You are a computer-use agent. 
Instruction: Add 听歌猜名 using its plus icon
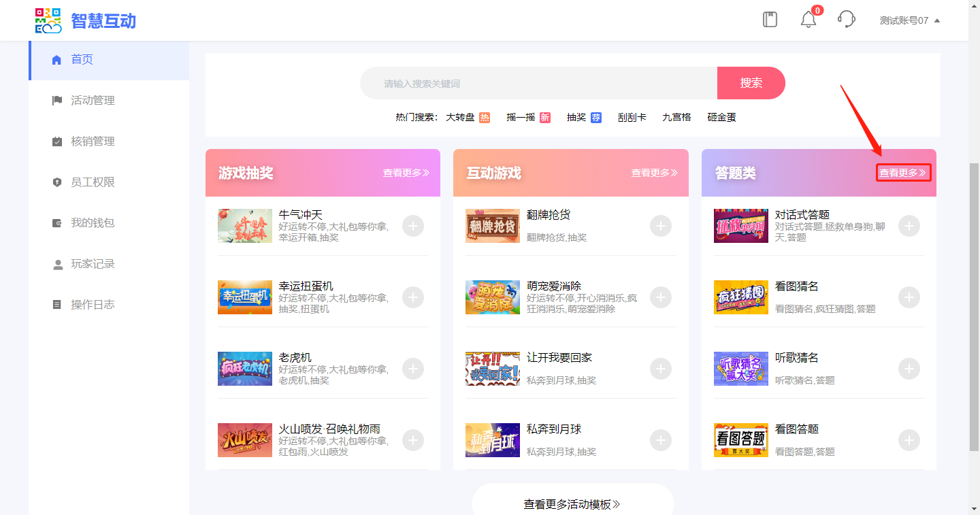909,369
